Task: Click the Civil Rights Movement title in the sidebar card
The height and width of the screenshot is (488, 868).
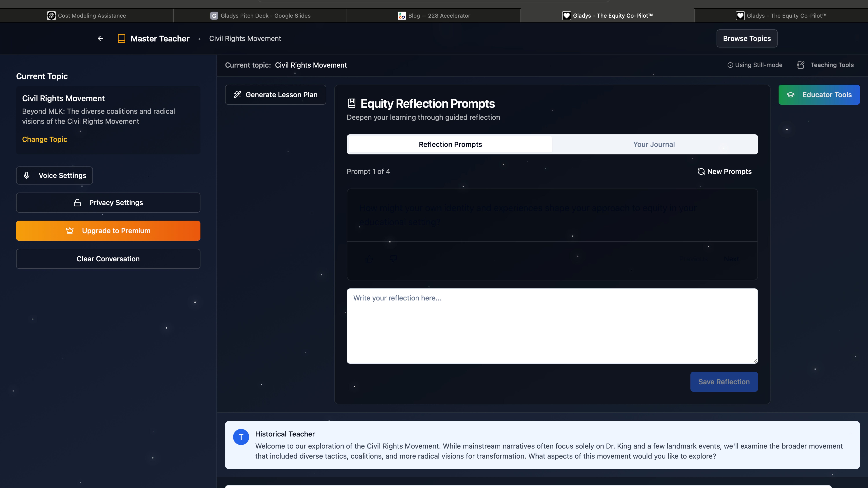Action: point(63,98)
